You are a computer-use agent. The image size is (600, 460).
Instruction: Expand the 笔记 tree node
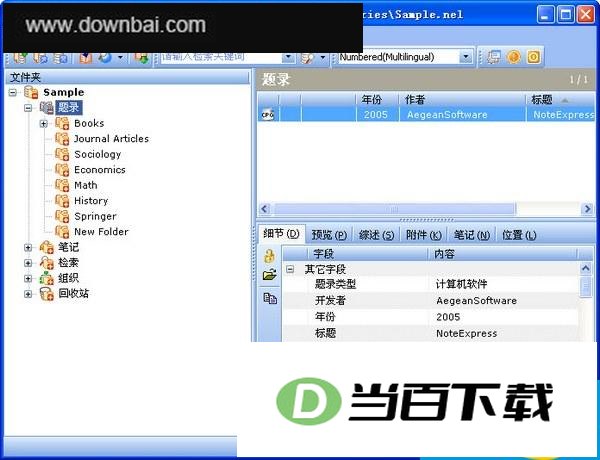click(x=28, y=248)
